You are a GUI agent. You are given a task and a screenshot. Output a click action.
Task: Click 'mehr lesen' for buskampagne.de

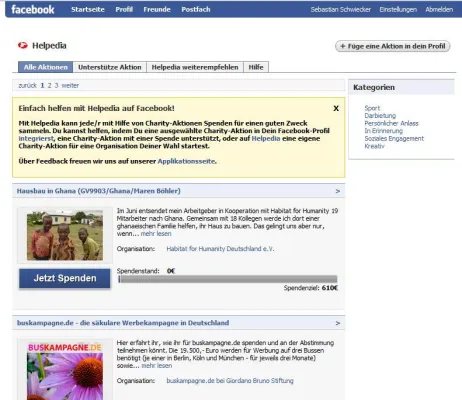coord(157,366)
